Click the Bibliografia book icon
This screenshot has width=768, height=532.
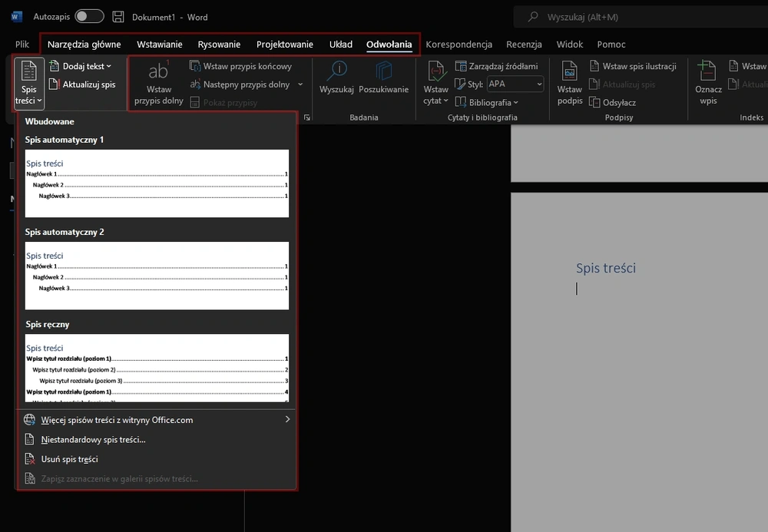(460, 102)
